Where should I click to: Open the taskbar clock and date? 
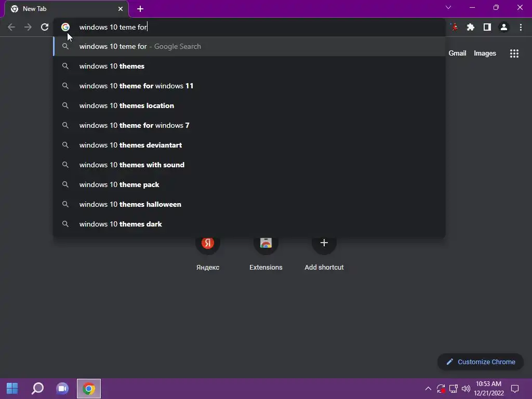488,389
